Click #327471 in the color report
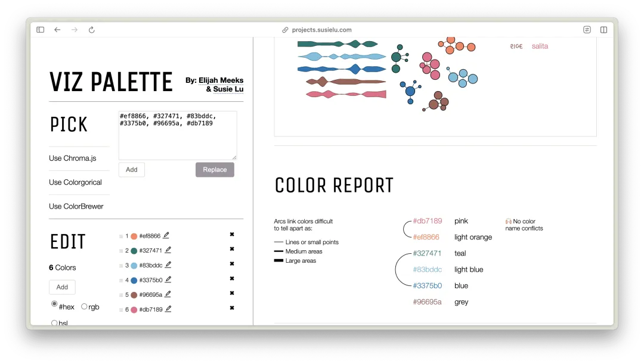This screenshot has width=644, height=364. click(x=427, y=253)
